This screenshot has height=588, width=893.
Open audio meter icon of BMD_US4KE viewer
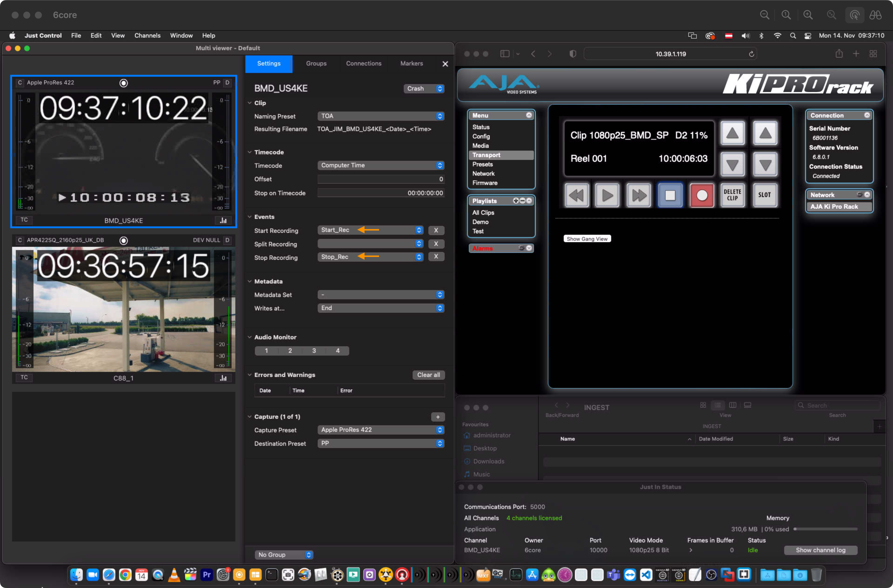tap(223, 220)
